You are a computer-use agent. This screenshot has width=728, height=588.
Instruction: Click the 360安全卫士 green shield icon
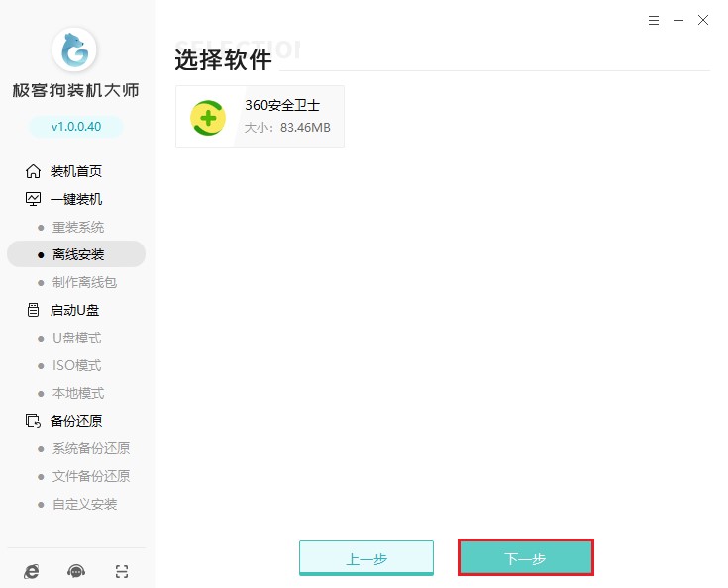coord(208,118)
